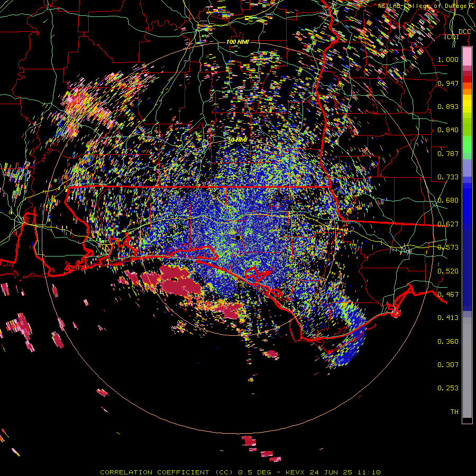Viewport: 476px width, 476px height.
Task: Click the 0.947 scale value
Action: coord(448,83)
